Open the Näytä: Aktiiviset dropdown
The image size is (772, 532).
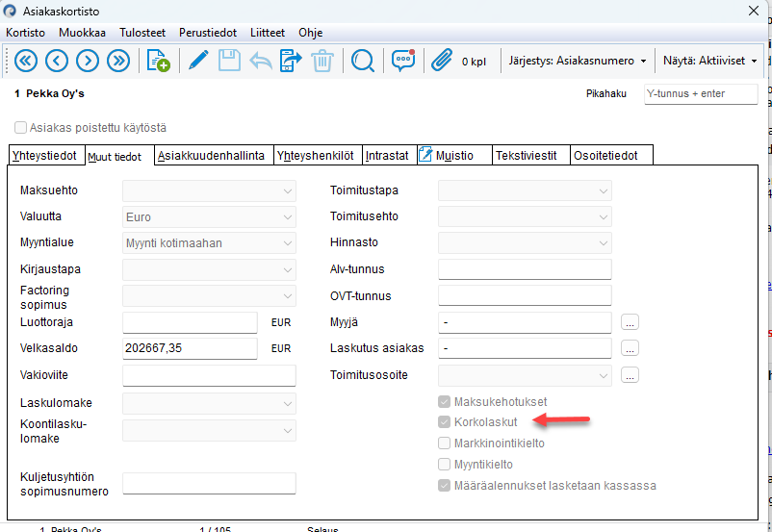(x=710, y=61)
